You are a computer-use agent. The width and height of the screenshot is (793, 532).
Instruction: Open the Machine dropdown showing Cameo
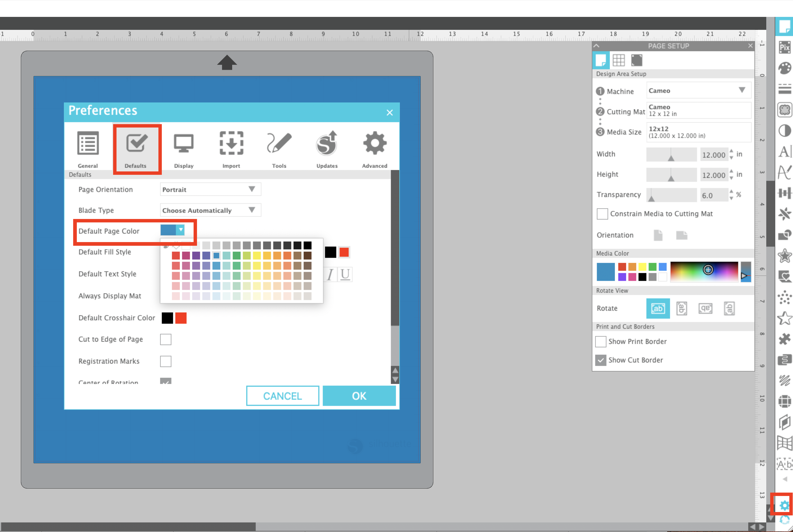coord(698,90)
